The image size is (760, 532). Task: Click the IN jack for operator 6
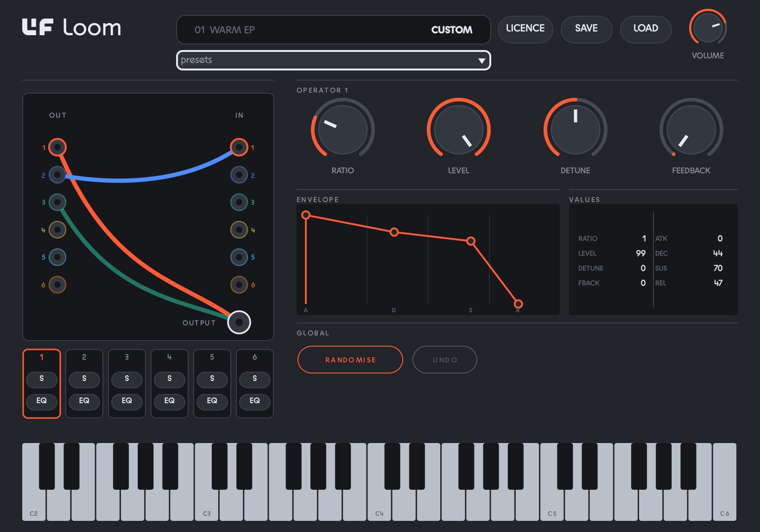coord(239,284)
